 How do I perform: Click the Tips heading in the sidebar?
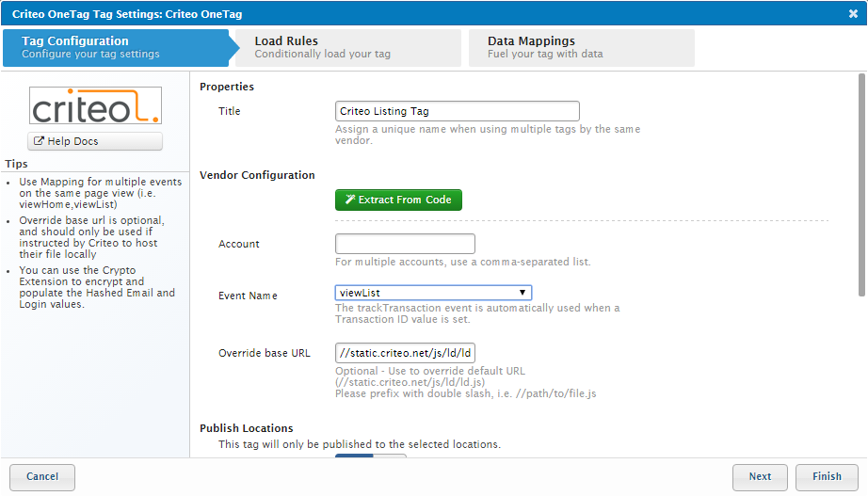[x=16, y=164]
